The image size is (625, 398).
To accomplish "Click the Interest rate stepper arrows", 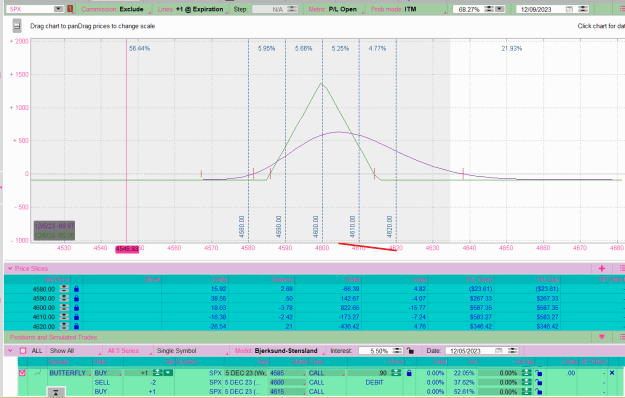I will tap(397, 351).
